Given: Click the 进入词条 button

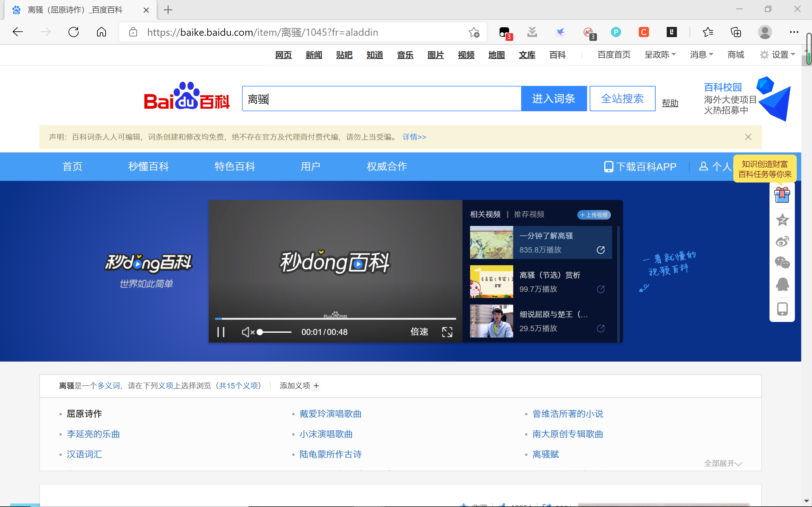Looking at the screenshot, I should coord(553,98).
